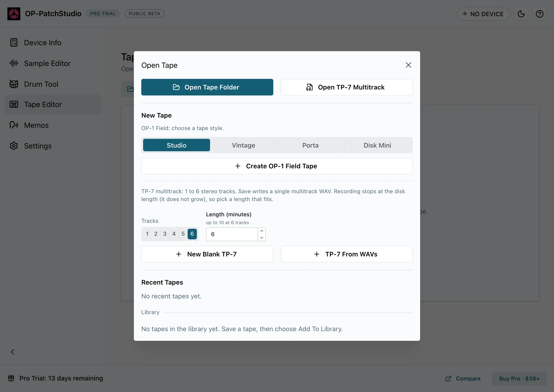Click the 'up to 10 at 6 tracks' hint
554x392 pixels.
coord(227,223)
